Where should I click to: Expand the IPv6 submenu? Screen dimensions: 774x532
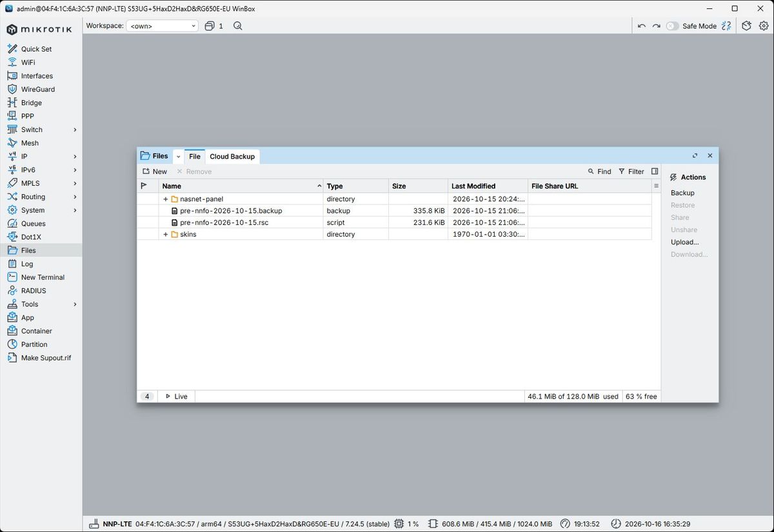[x=75, y=170]
